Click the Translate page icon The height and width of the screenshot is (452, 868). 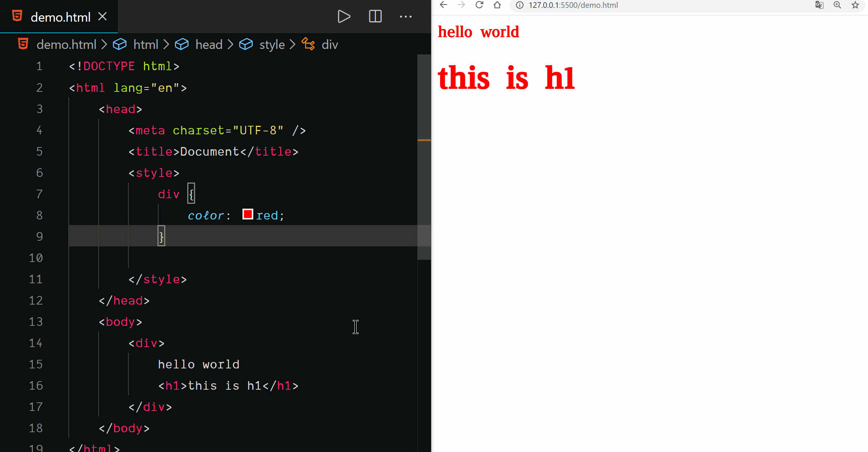[x=819, y=5]
